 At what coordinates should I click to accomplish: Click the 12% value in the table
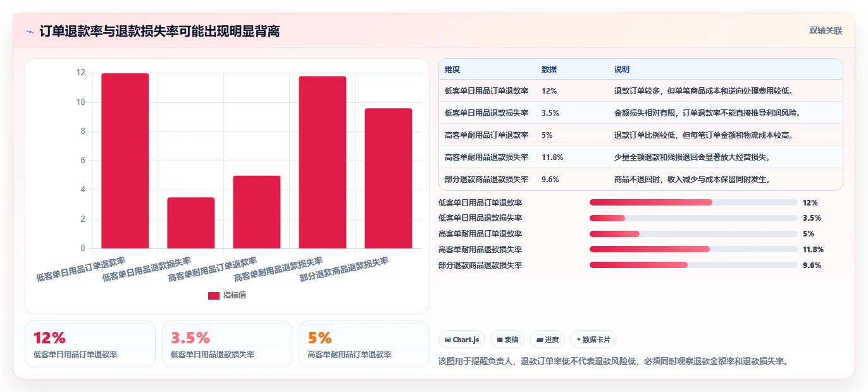point(549,91)
